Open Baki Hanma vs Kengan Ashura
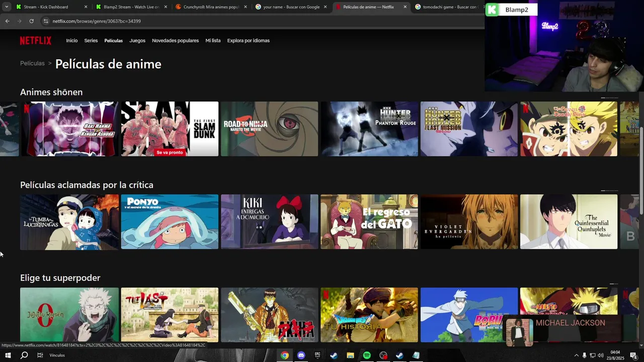This screenshot has height=362, width=644. click(x=70, y=129)
